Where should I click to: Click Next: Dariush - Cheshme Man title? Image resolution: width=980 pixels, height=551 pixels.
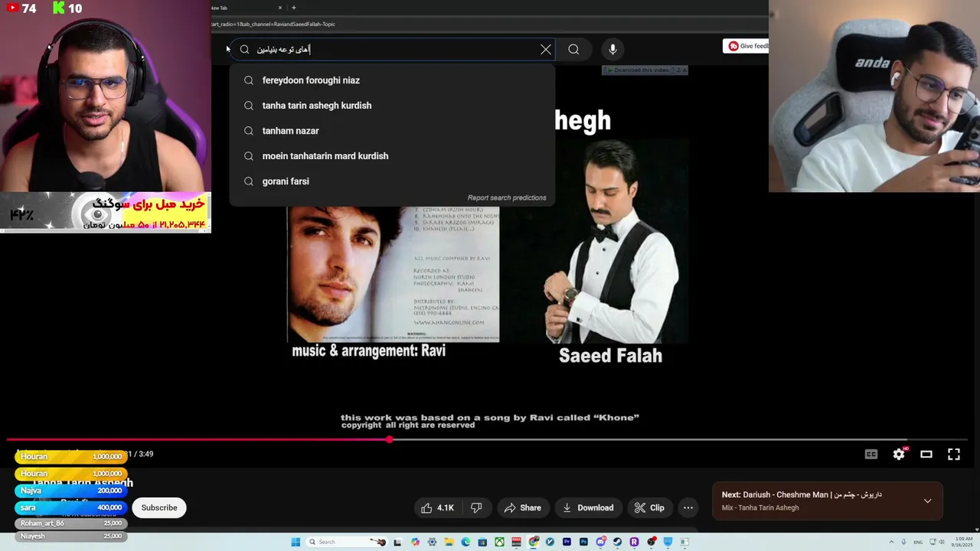tap(802, 494)
